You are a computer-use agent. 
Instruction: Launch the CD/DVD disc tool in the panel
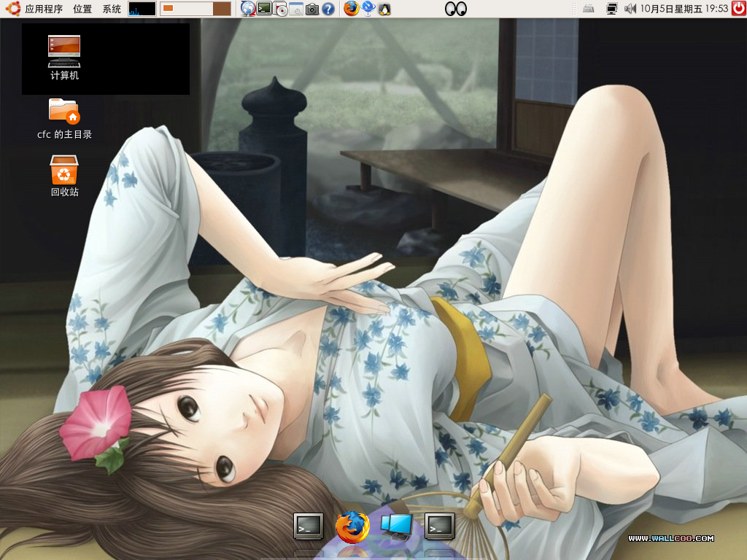click(281, 9)
